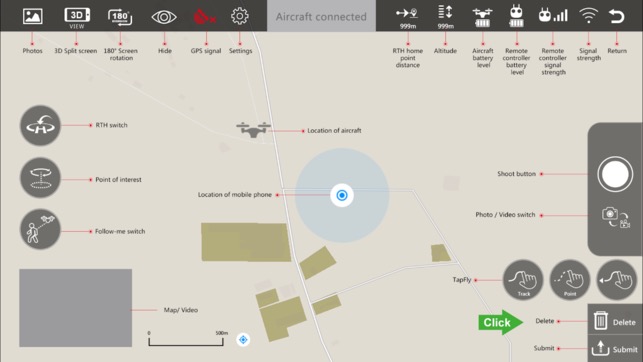Switch between Photo and Video mode
The width and height of the screenshot is (643, 362).
click(x=616, y=218)
